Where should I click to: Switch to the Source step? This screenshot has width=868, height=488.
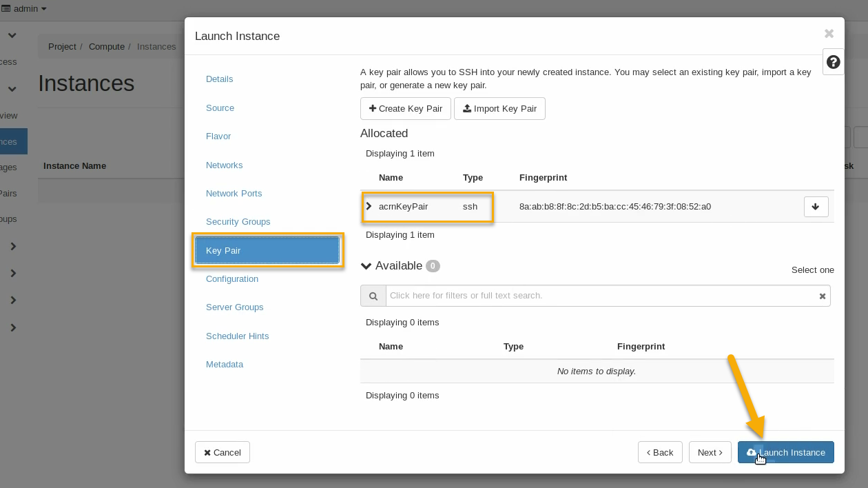[x=220, y=108]
